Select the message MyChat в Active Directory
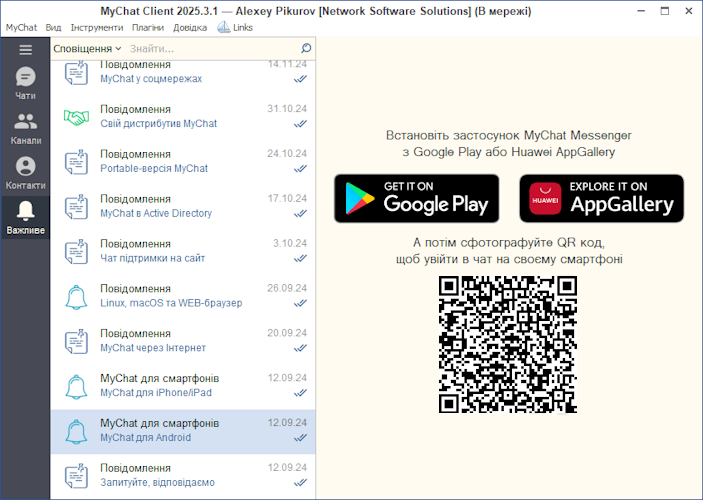 pyautogui.click(x=183, y=207)
